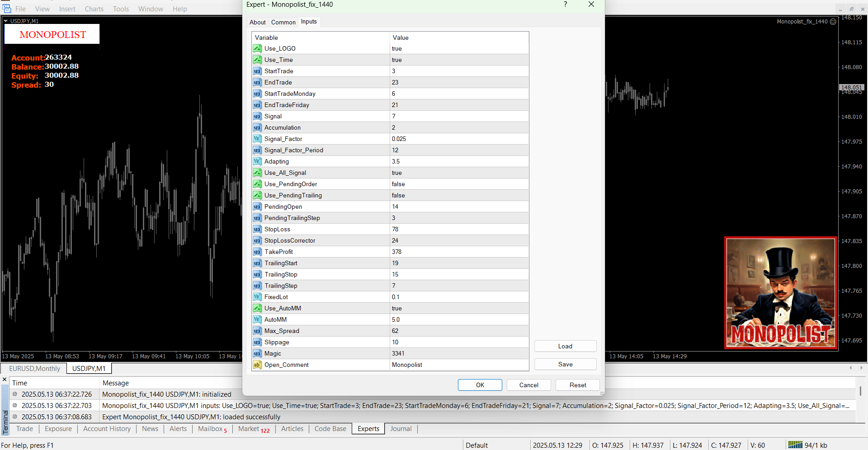Click the Load button
Image resolution: width=868 pixels, height=450 pixels.
tap(565, 346)
